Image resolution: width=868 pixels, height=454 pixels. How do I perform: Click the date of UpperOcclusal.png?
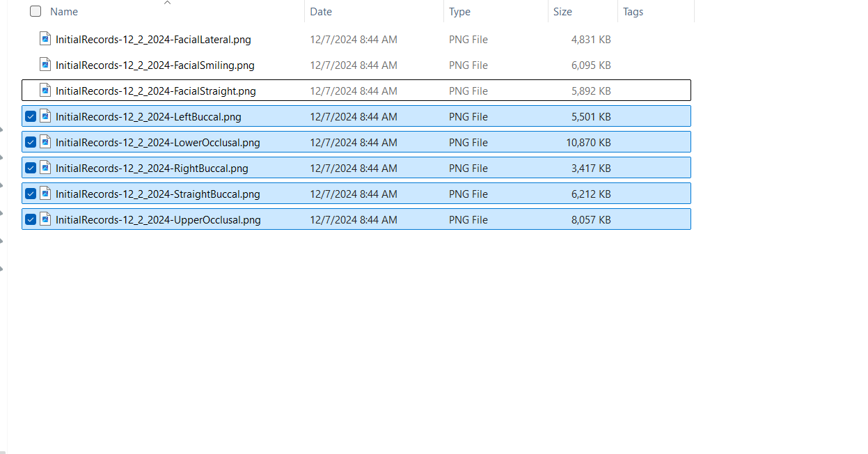coord(354,220)
